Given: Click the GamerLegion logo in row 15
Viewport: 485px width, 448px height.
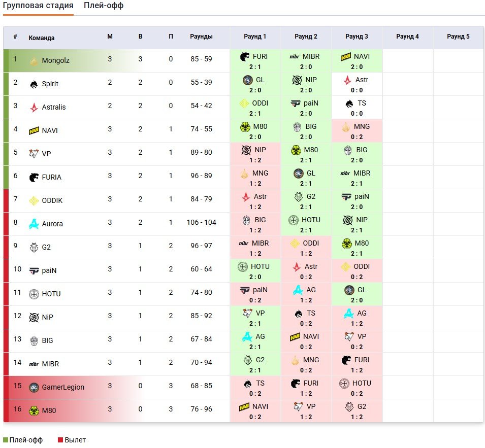Looking at the screenshot, I should [x=34, y=388].
